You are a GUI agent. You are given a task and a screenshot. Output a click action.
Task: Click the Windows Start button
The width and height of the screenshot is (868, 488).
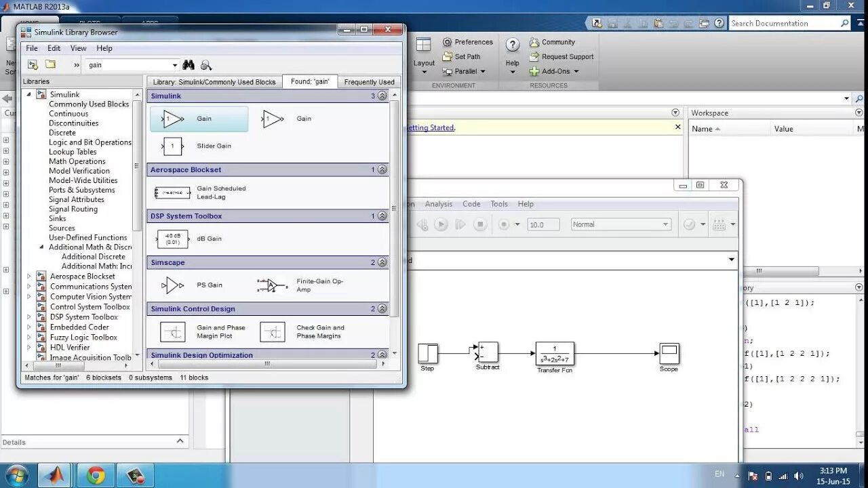tap(16, 475)
